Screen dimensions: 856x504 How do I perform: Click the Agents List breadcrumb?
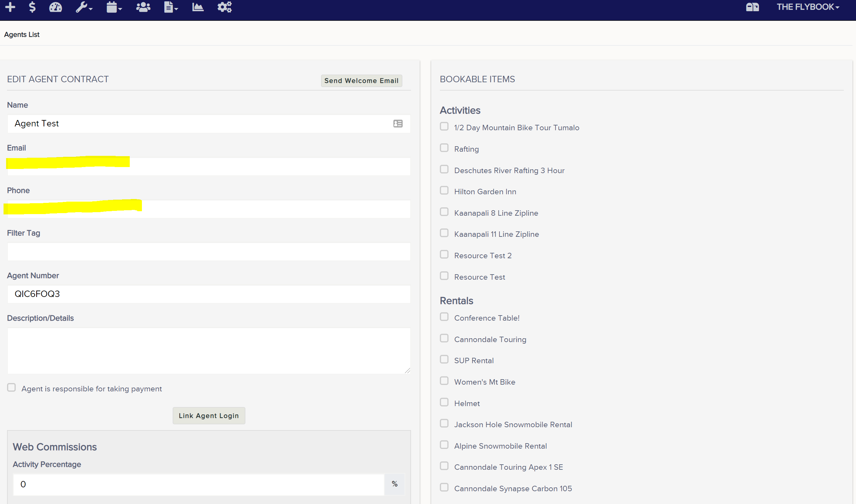pos(21,34)
